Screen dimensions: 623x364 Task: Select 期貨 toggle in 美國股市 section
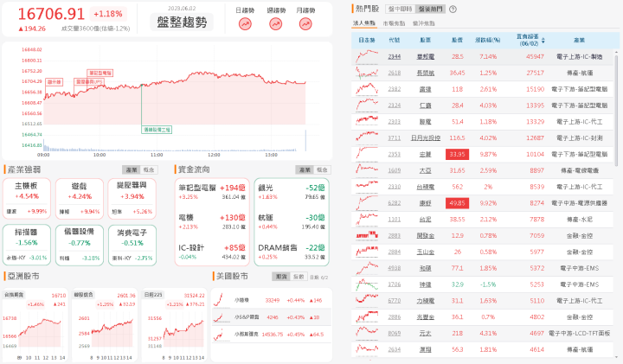[x=281, y=277]
